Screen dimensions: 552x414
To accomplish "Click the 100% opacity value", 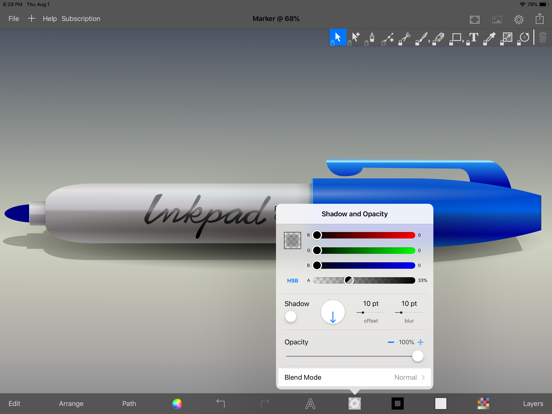I will (406, 342).
